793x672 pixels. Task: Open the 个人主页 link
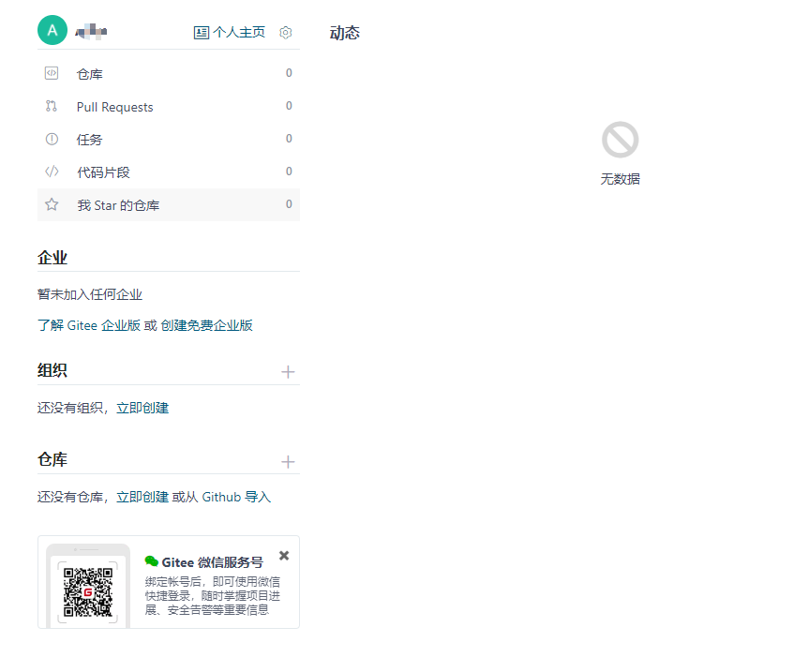coord(239,33)
